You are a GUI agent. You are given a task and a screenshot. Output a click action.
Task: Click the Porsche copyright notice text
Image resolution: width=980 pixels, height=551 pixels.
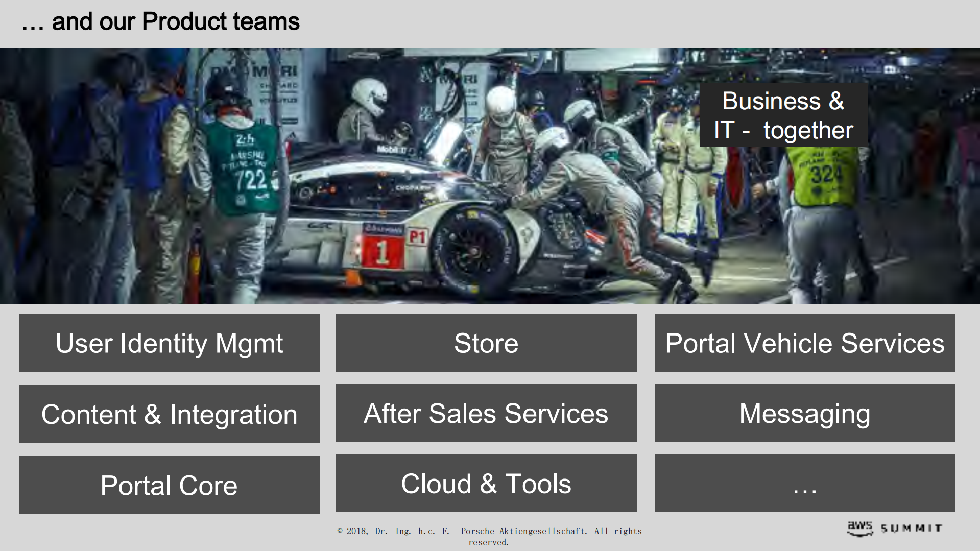click(x=489, y=536)
